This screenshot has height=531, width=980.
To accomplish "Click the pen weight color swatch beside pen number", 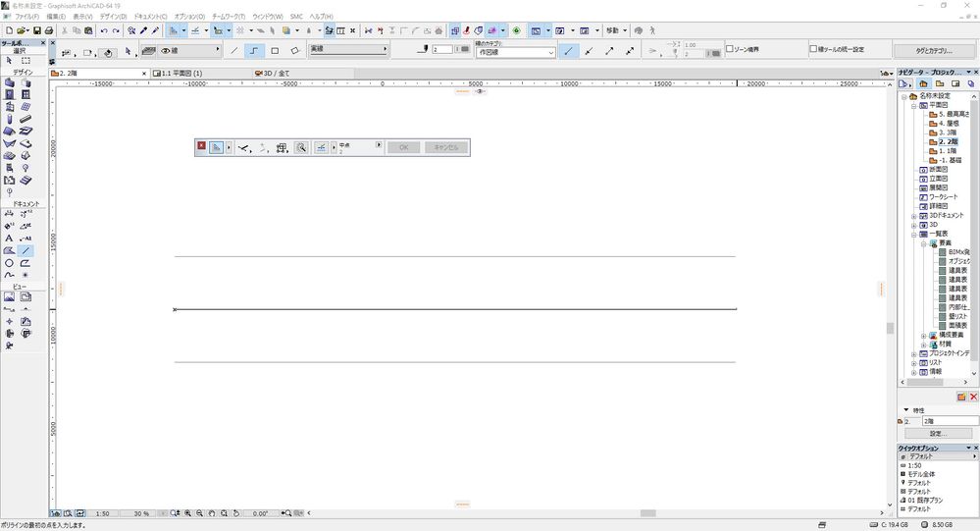I will pyautogui.click(x=462, y=49).
